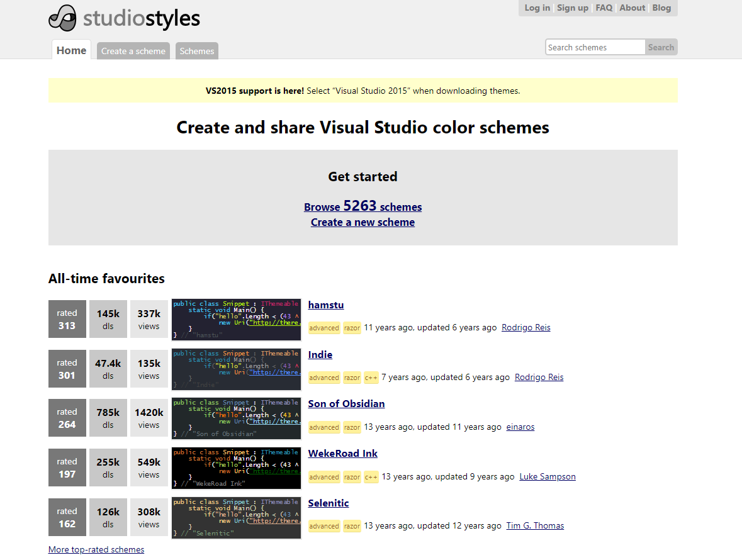
Task: Open the About page link
Action: click(632, 8)
